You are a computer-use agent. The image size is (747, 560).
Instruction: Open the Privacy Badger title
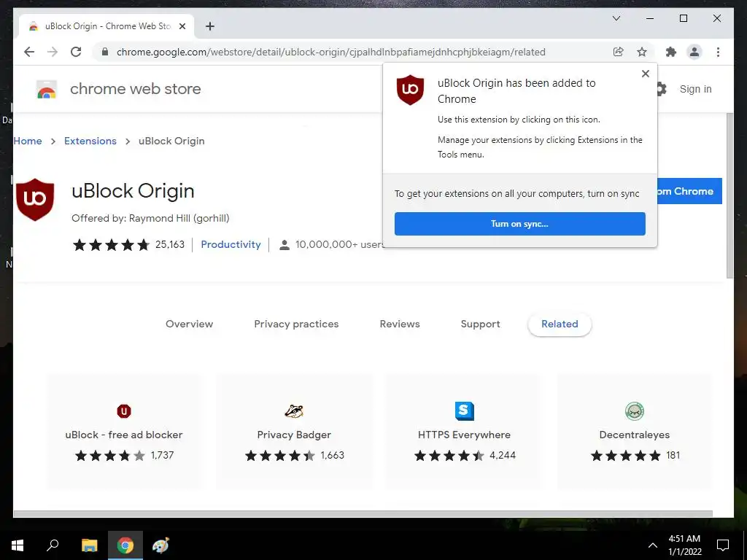point(294,435)
